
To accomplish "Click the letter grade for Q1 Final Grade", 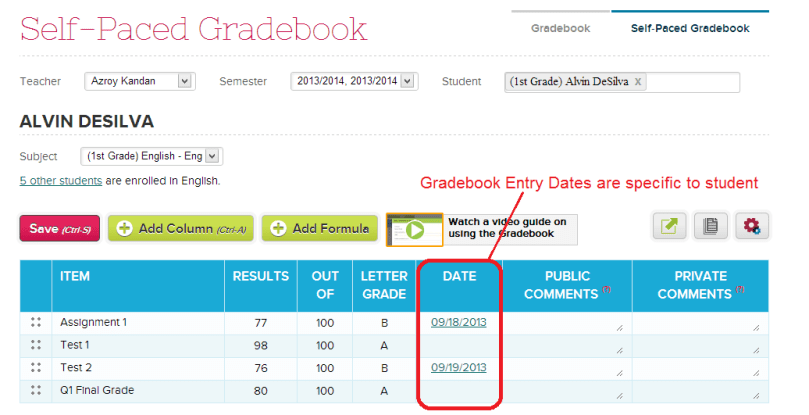I will pyautogui.click(x=384, y=391).
